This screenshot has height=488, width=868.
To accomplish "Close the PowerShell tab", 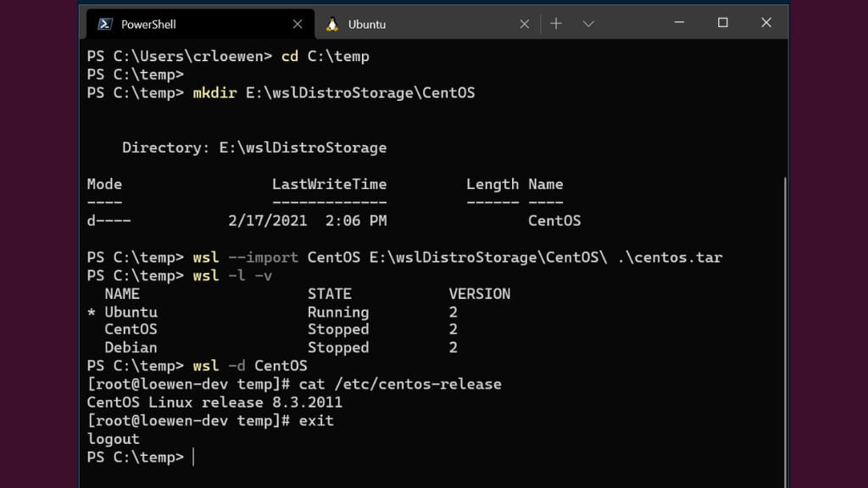I will click(298, 24).
